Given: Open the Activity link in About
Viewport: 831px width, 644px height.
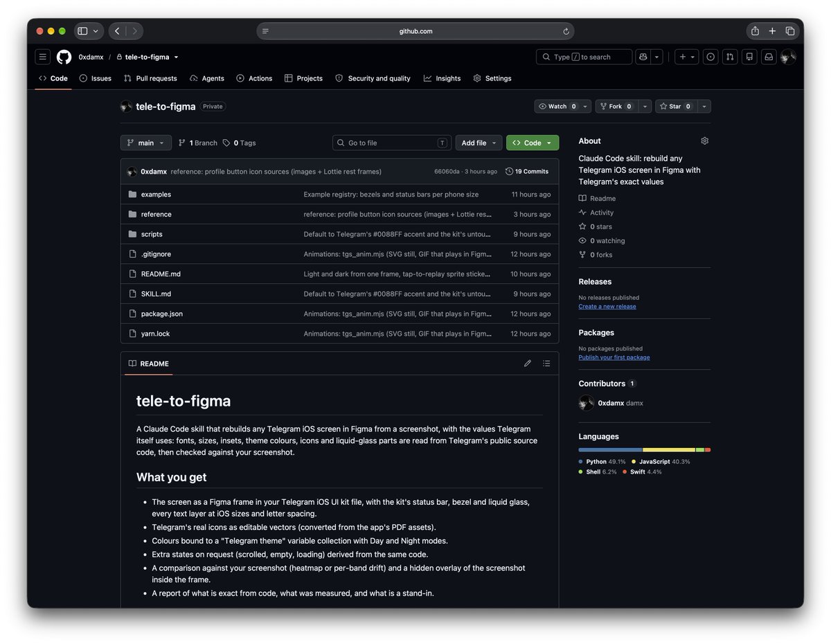Looking at the screenshot, I should click(x=596, y=213).
